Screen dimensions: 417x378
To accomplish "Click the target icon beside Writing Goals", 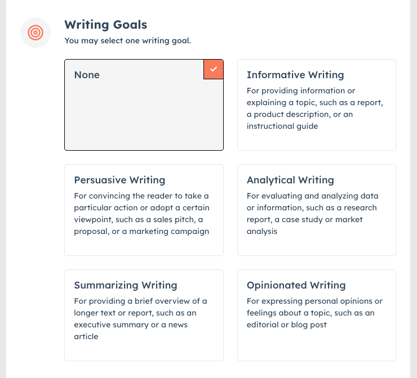I will 35,33.
